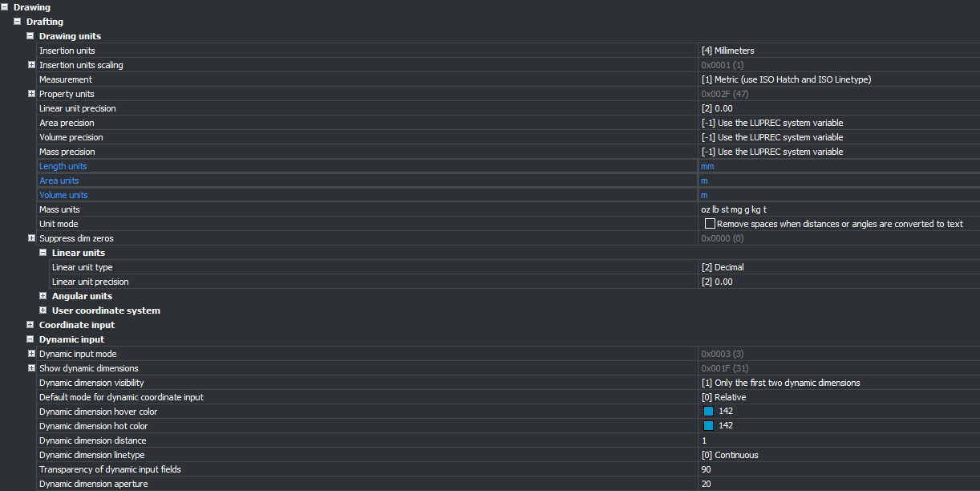
Task: Expand the Coordinate input section
Action: pos(30,325)
